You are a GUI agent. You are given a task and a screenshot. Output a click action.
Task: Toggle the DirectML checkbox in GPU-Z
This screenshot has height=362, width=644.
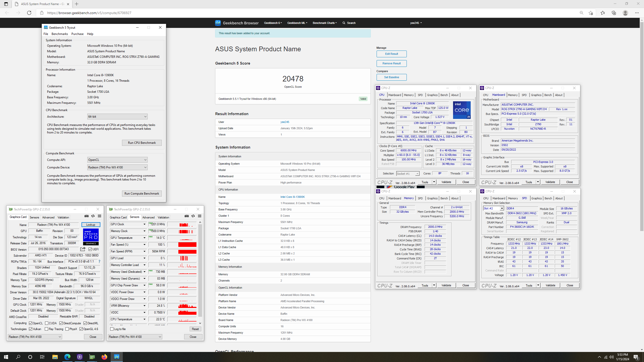(85, 323)
